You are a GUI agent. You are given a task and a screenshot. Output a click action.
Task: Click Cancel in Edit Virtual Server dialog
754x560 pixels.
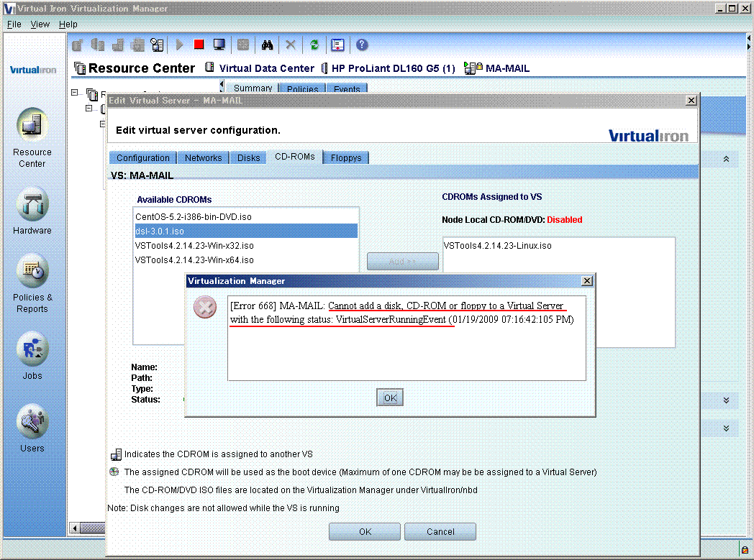pos(440,532)
